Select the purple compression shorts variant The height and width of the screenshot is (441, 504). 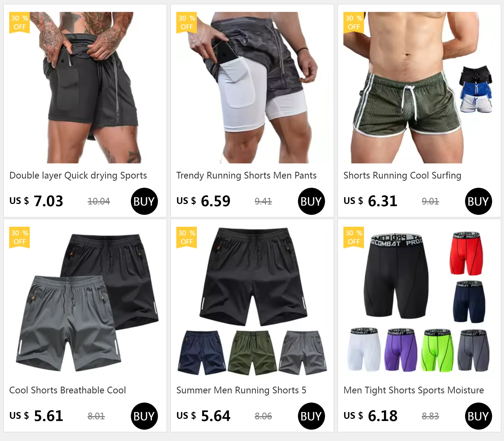coord(401,350)
